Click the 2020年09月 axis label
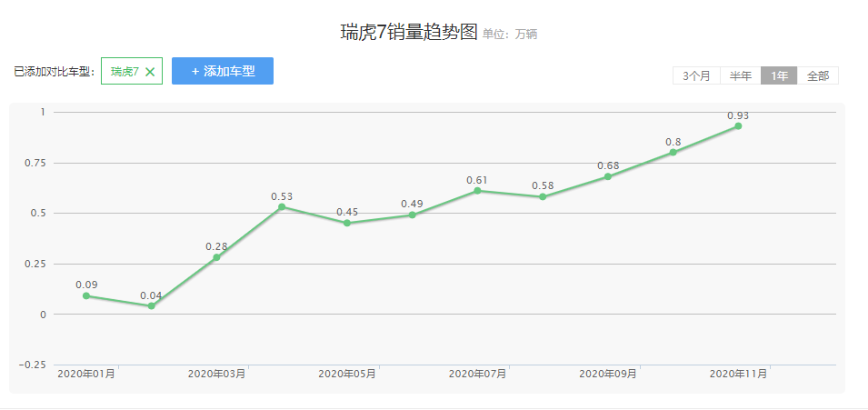The width and height of the screenshot is (868, 410). [608, 374]
